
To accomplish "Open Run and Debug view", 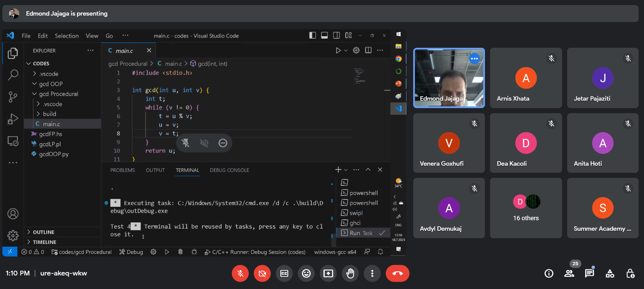I will 13,119.
